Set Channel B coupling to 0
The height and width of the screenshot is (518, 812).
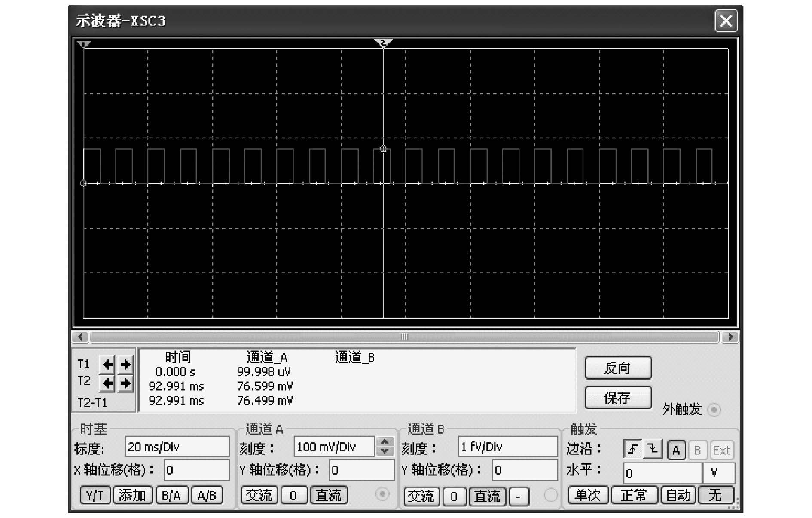[x=454, y=497]
